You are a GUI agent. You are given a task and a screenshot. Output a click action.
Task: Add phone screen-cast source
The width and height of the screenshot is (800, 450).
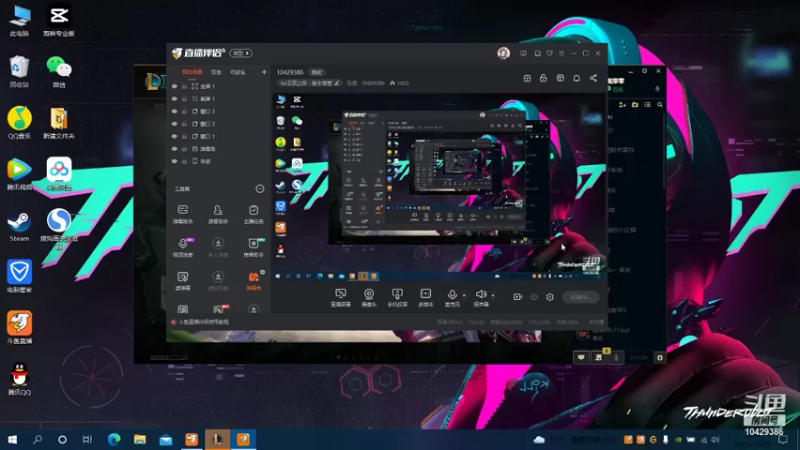[397, 297]
